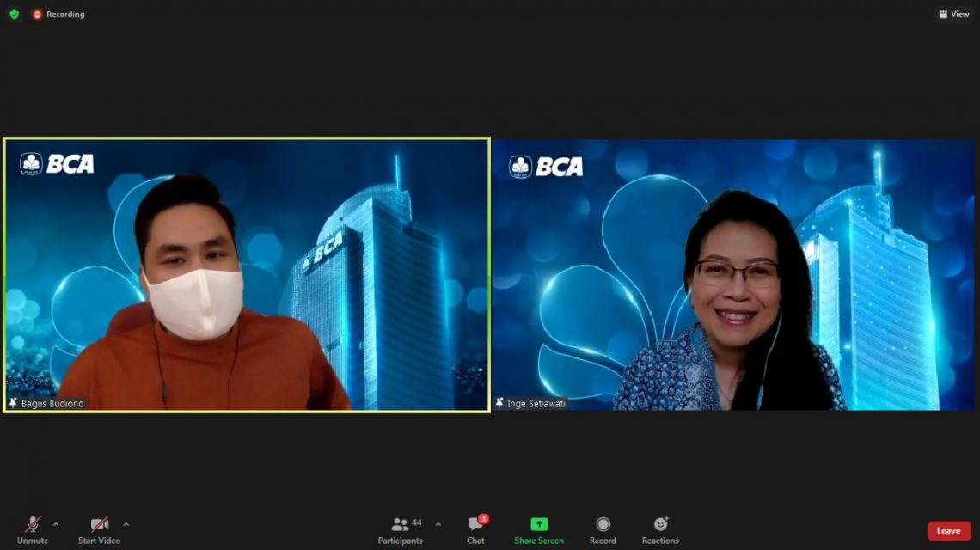
Task: Expand audio options with Unmute chevron
Action: click(x=57, y=522)
